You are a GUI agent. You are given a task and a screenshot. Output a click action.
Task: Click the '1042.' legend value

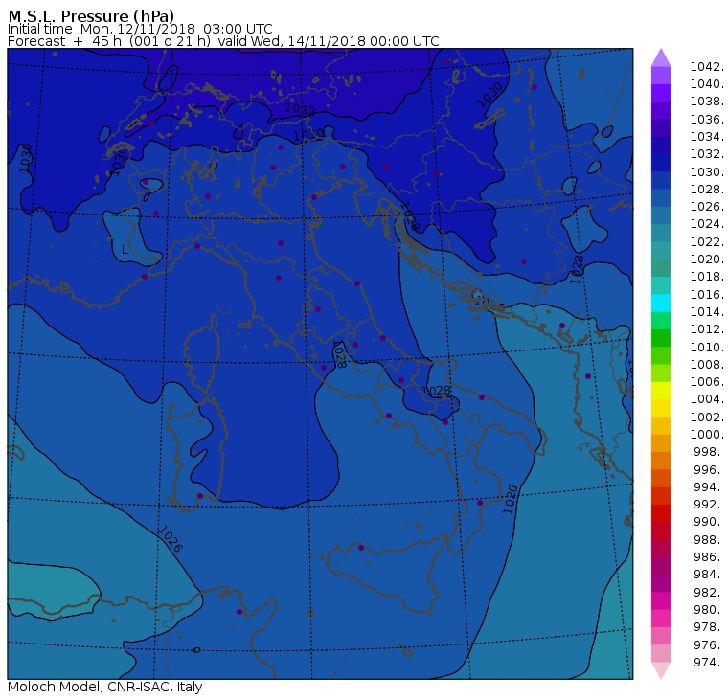coord(707,67)
